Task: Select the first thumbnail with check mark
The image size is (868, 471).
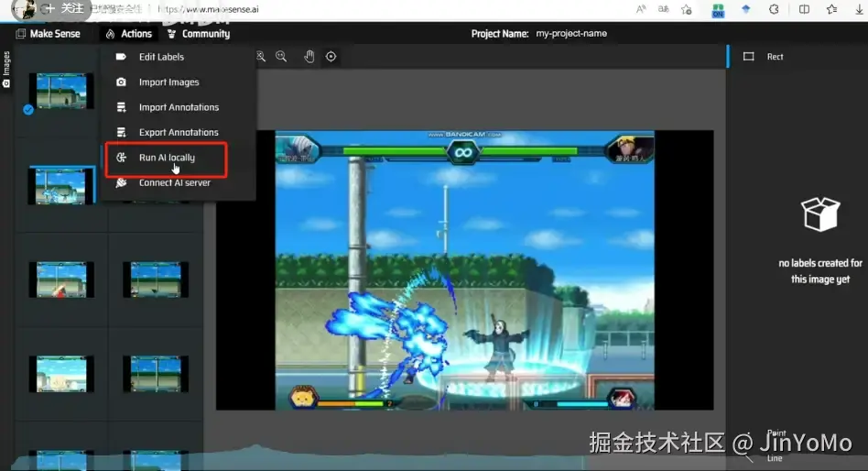Action: click(61, 91)
